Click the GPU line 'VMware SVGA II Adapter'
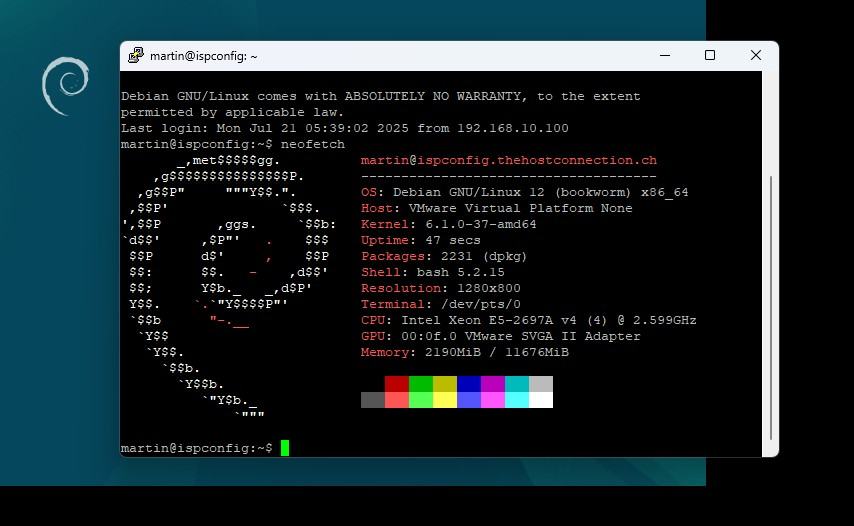 [x=552, y=336]
